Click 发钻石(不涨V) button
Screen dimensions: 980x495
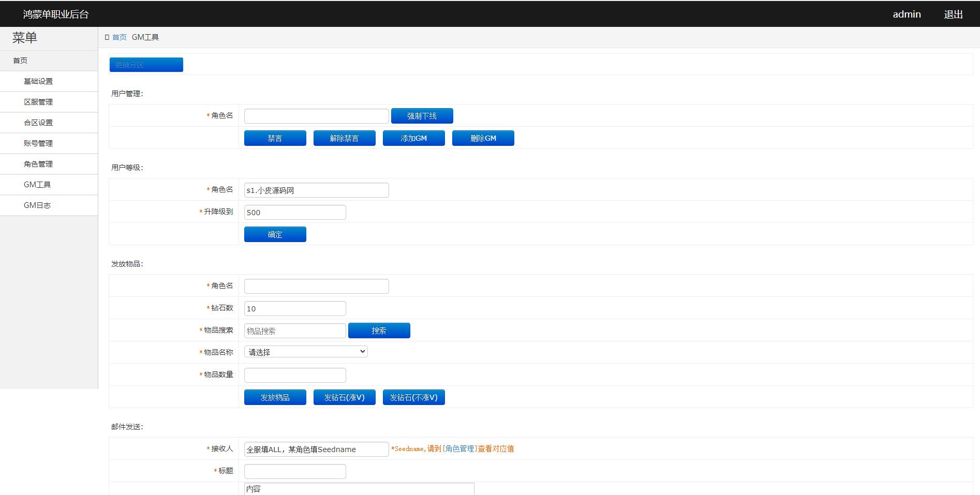click(x=413, y=397)
